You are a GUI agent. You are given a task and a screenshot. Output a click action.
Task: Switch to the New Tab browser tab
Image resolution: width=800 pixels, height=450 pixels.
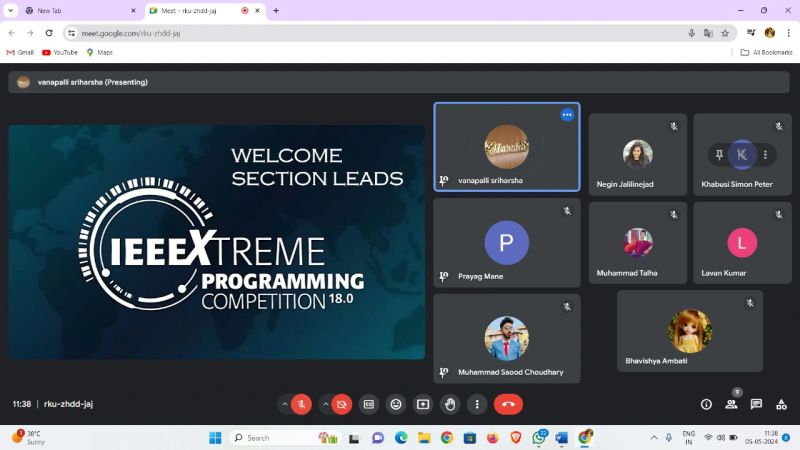[x=81, y=10]
